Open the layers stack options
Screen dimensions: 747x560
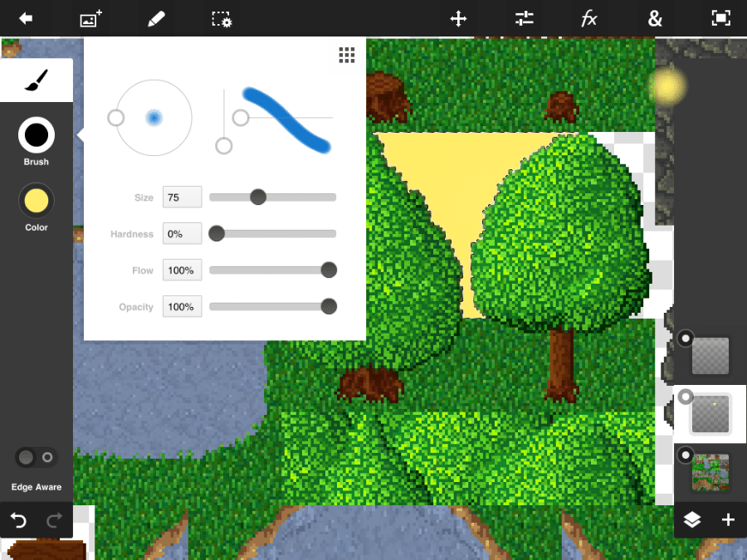tap(691, 520)
